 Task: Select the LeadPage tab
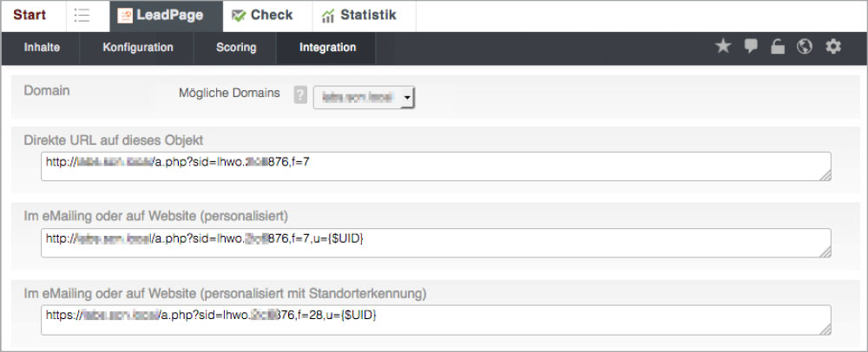166,16
